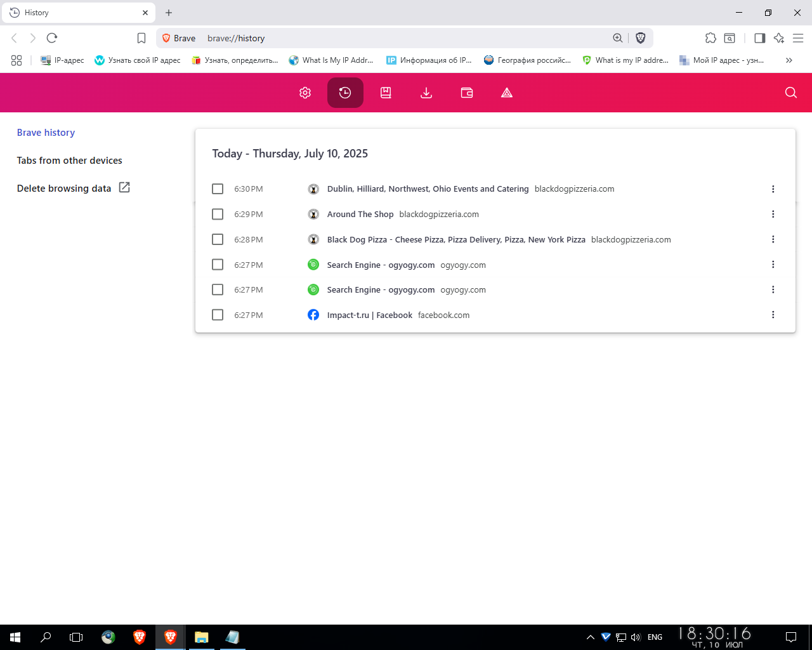Click Brave Shields lion icon in address bar
812x650 pixels.
641,38
